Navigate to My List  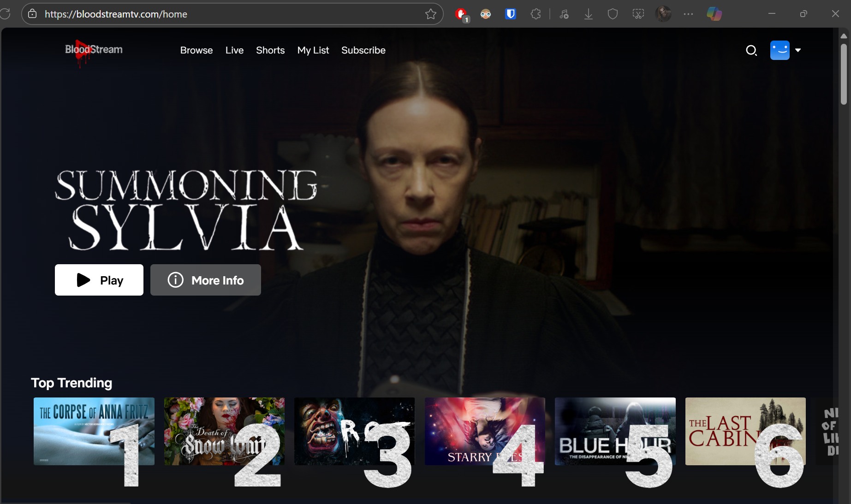[313, 50]
